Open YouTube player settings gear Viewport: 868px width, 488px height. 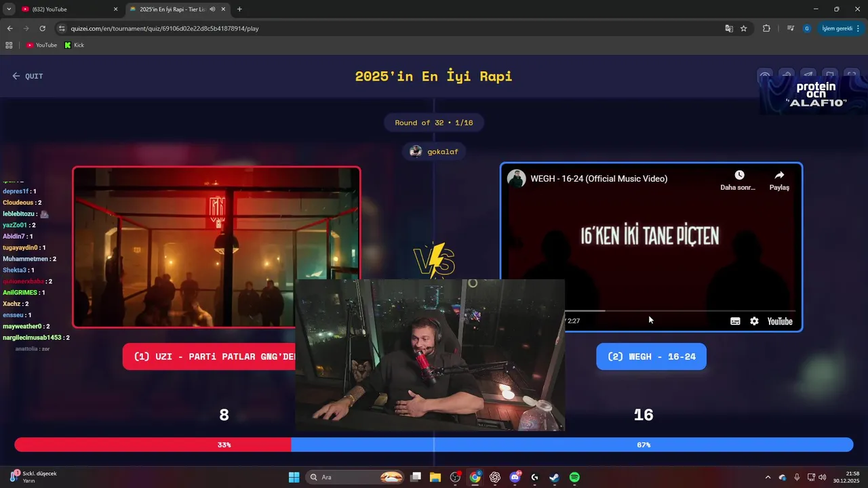point(754,321)
